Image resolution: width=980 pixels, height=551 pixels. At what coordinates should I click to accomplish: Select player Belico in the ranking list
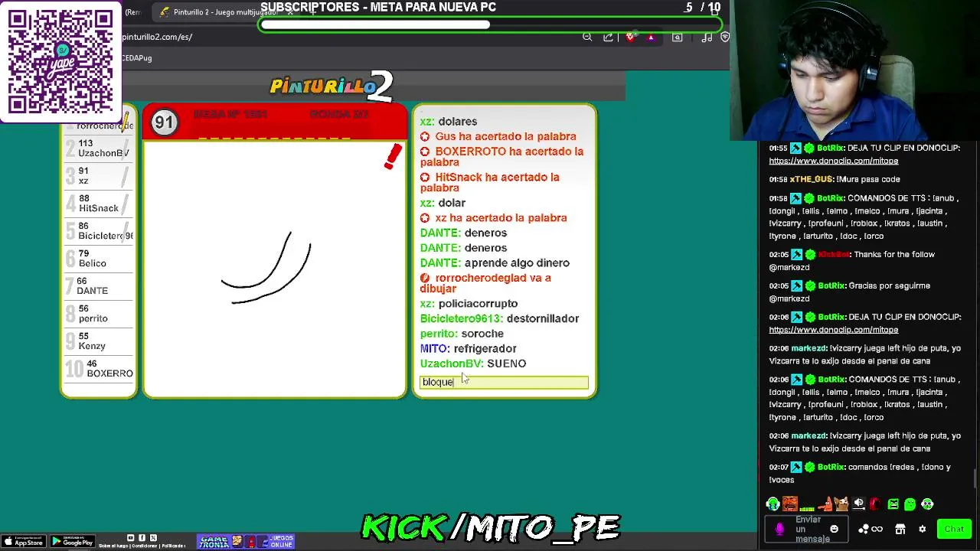(x=100, y=259)
